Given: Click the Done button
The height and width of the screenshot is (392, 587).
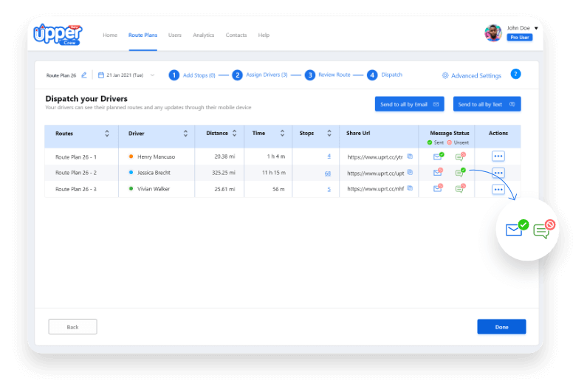Looking at the screenshot, I should click(501, 327).
